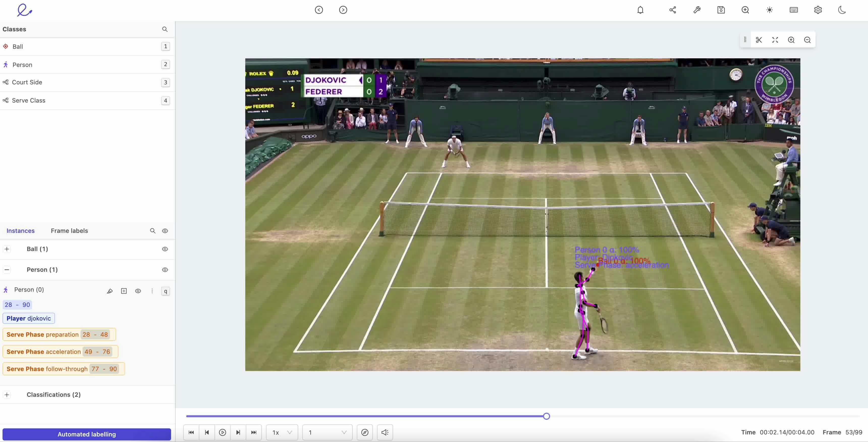Click the pen edit icon for Person (0)
The height and width of the screenshot is (442, 868).
pos(110,291)
